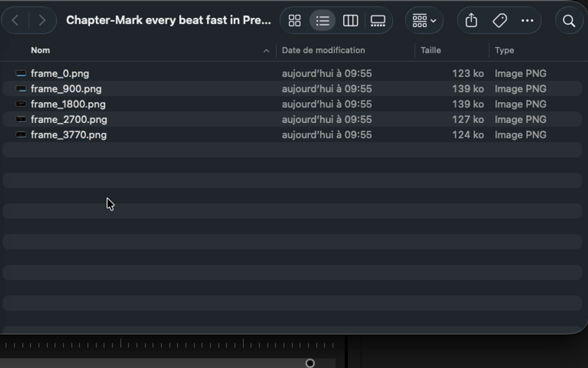
Task: Click the Share button in toolbar
Action: pos(471,21)
